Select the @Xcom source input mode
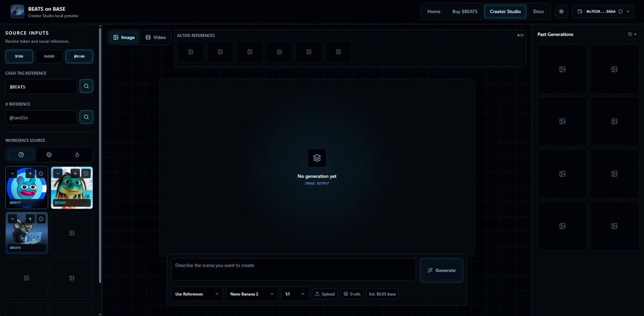Screen dimensions: 644x316 (x=79, y=56)
